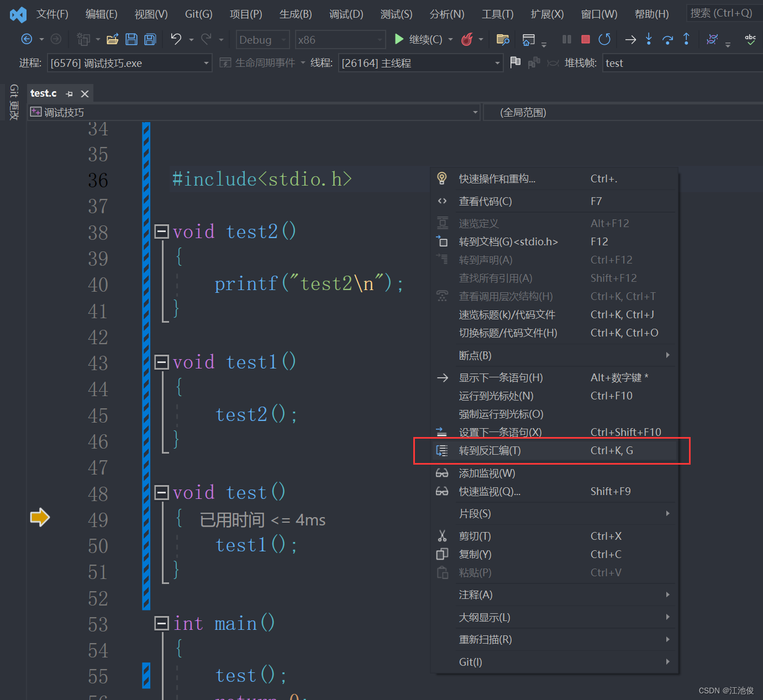Image resolution: width=763 pixels, height=700 pixels.
Task: Click the 已用时间 <= 4ms perf tip
Action: point(262,520)
